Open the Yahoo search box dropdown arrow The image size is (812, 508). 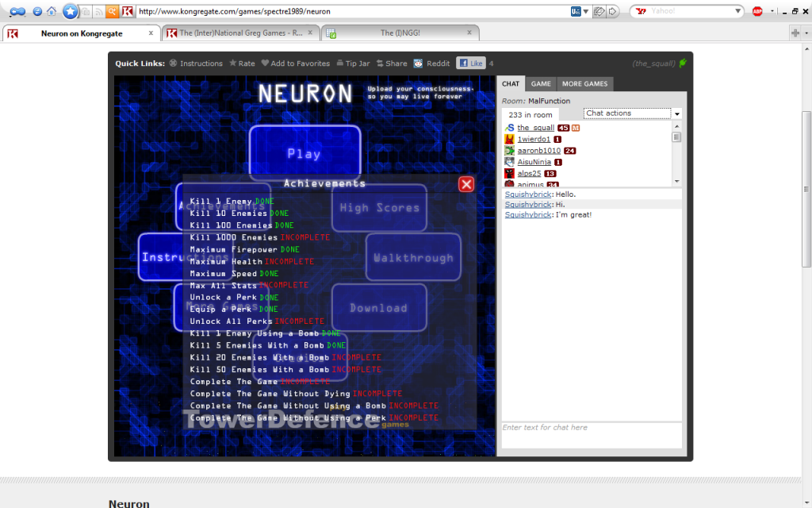click(737, 11)
